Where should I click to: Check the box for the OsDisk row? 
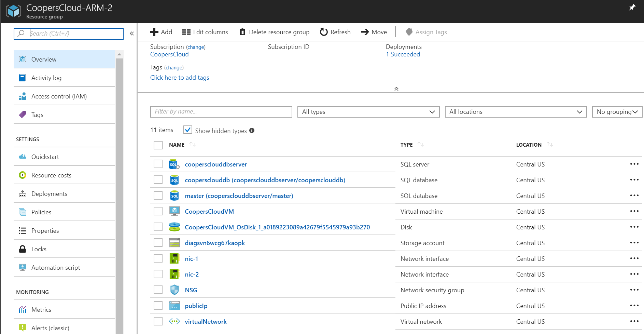[158, 227]
